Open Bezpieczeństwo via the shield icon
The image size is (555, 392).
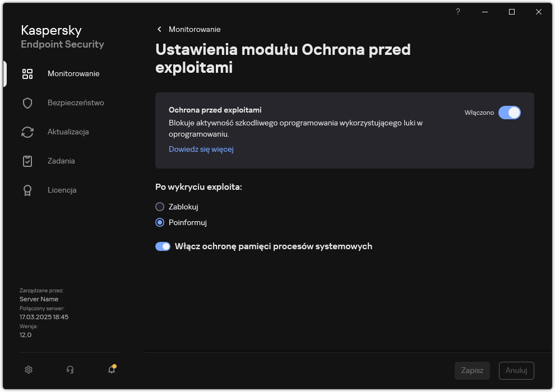(x=27, y=102)
